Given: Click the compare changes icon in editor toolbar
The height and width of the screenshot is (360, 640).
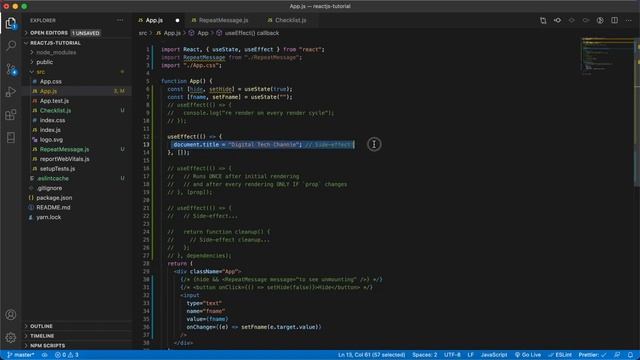Looking at the screenshot, I should click(x=543, y=20).
